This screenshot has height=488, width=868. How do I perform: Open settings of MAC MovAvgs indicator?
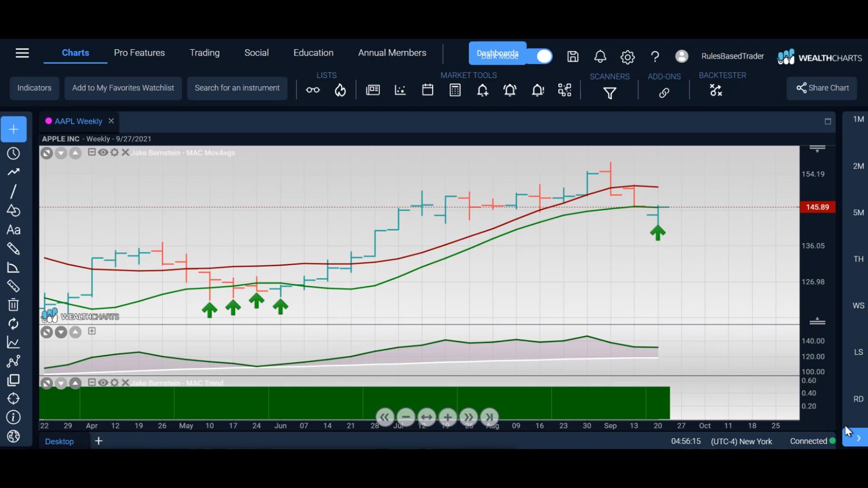pyautogui.click(x=115, y=152)
